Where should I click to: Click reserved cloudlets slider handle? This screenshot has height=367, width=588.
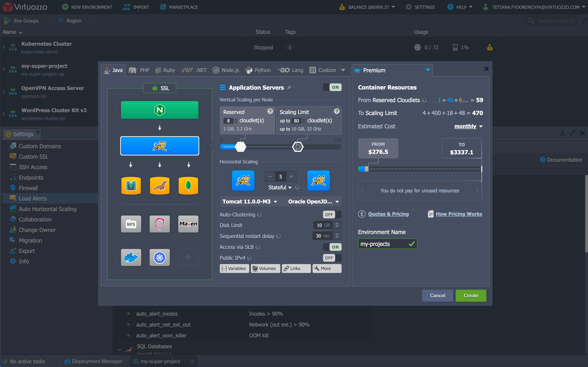241,147
